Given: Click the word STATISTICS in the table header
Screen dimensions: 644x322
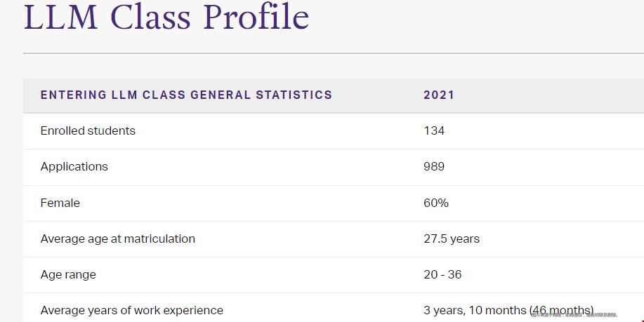Looking at the screenshot, I should pos(294,95).
